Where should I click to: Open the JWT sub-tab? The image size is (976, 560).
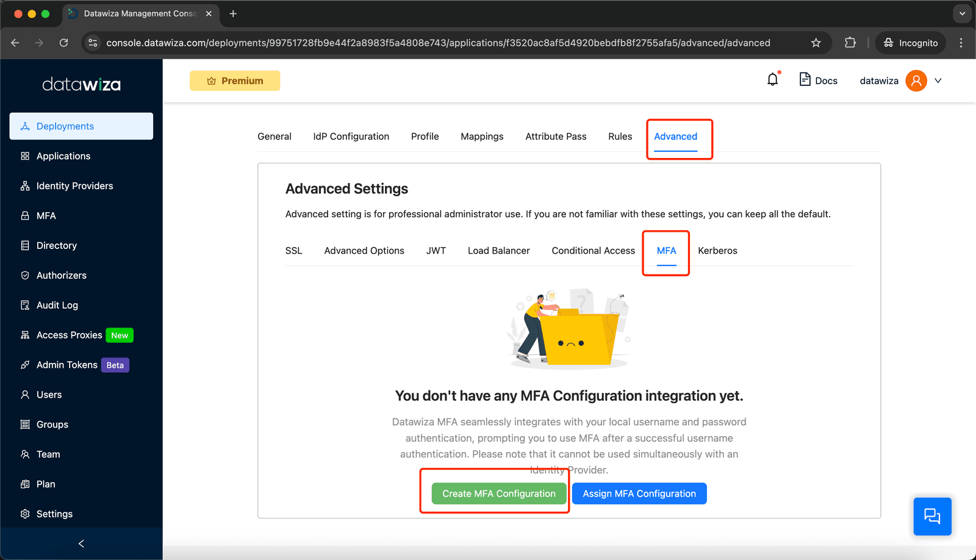[x=436, y=251]
